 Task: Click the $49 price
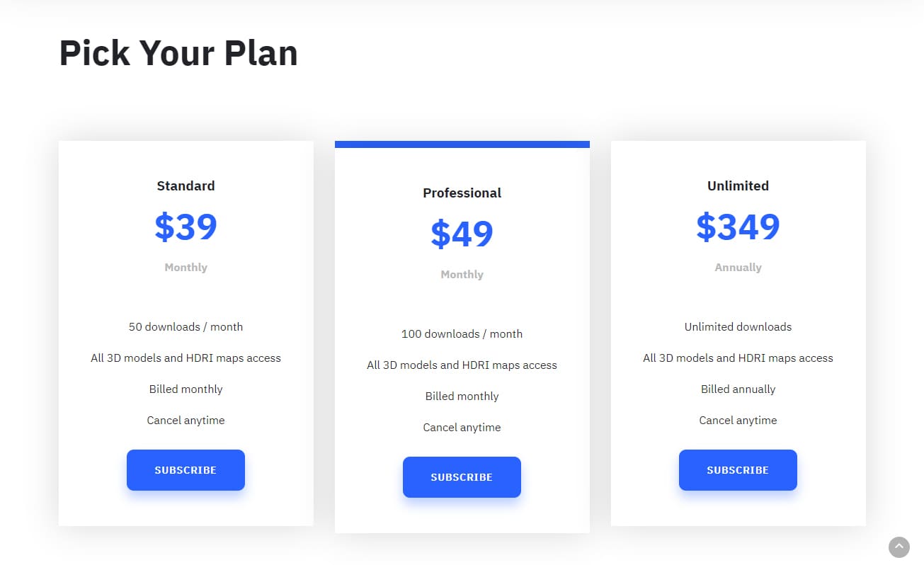tap(462, 234)
